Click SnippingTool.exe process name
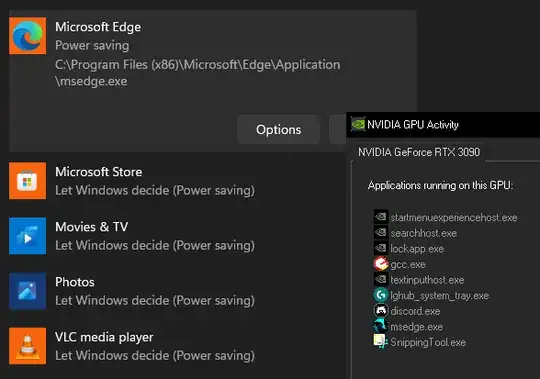 click(428, 342)
